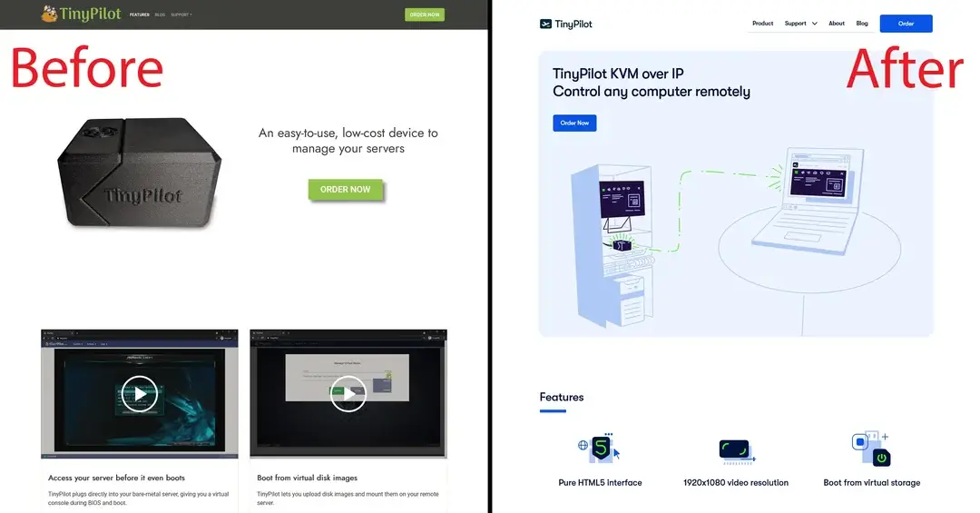
Task: Click the TinyPilot cat logo in old header
Action: 49,14
